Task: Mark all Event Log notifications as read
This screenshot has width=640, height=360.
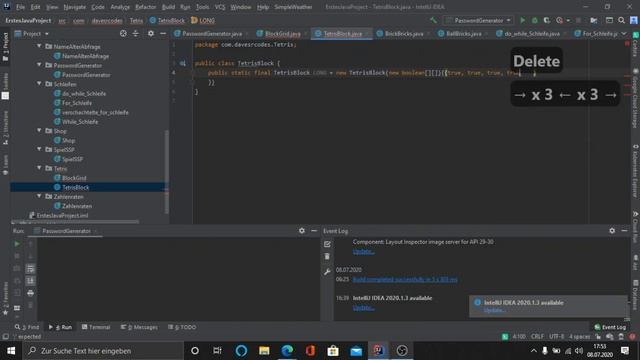Action: (327, 244)
